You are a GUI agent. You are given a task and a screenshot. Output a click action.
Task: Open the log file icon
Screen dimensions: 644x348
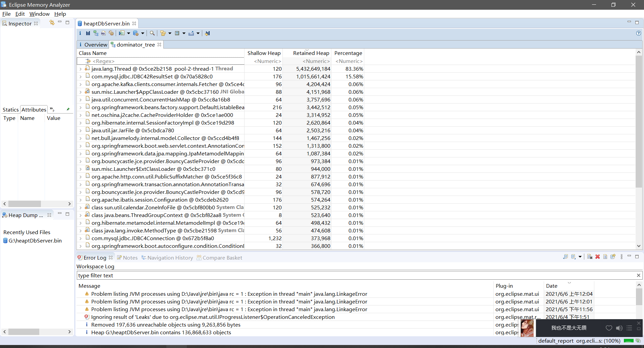(x=605, y=257)
